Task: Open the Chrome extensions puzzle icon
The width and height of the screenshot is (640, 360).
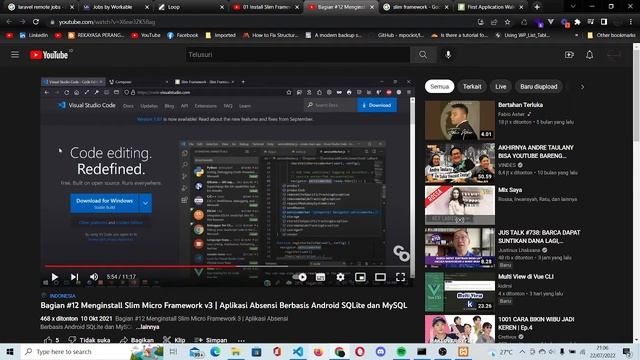Action: (x=577, y=22)
